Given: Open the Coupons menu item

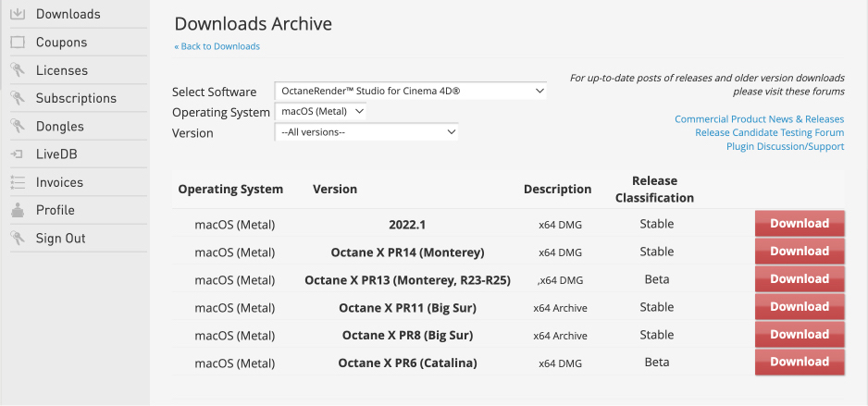Looking at the screenshot, I should [61, 42].
